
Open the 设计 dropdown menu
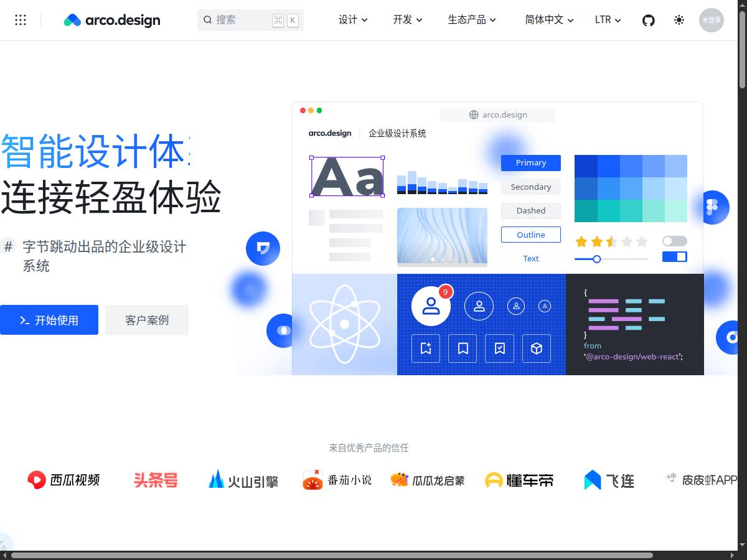pos(352,20)
